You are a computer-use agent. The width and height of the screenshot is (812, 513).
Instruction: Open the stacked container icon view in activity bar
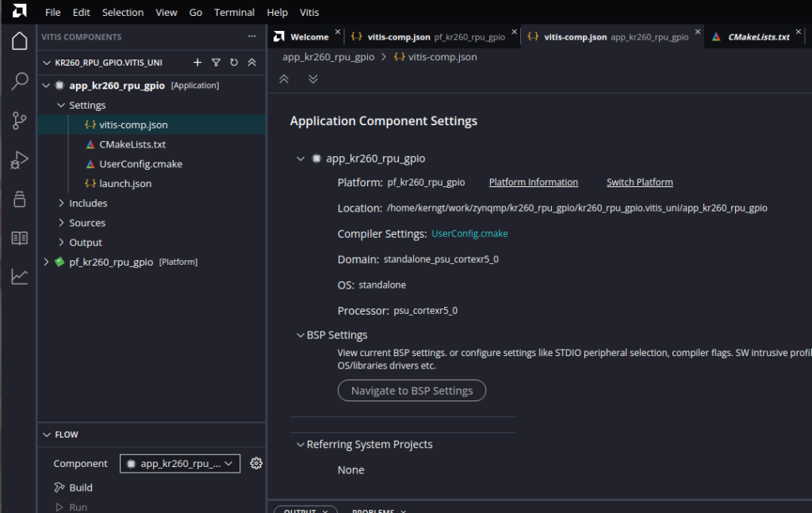pos(20,199)
